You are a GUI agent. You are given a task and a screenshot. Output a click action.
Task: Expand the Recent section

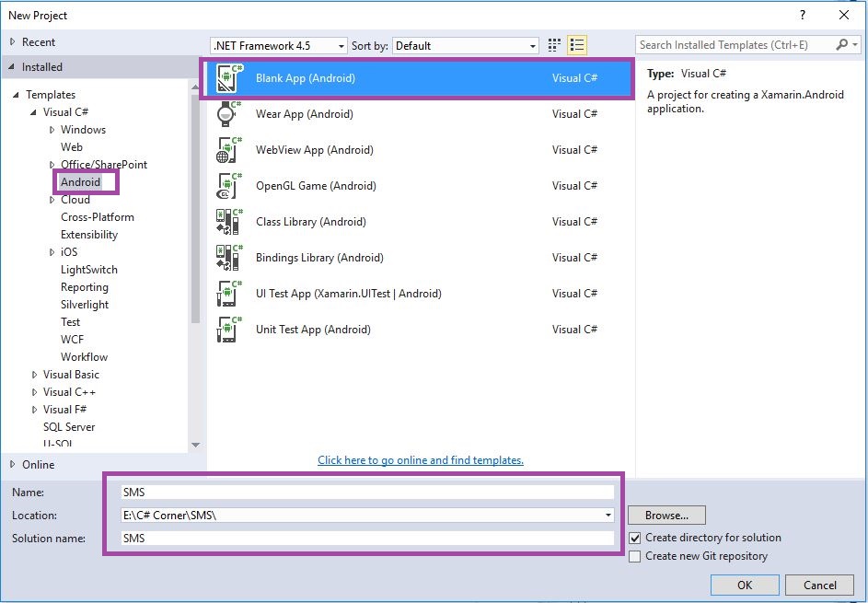click(12, 42)
